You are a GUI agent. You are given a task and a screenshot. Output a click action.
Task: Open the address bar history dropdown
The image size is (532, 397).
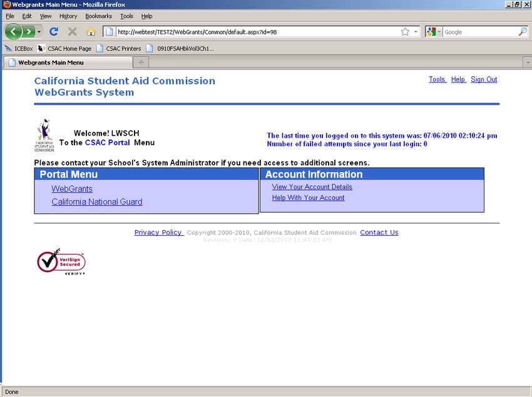(416, 32)
